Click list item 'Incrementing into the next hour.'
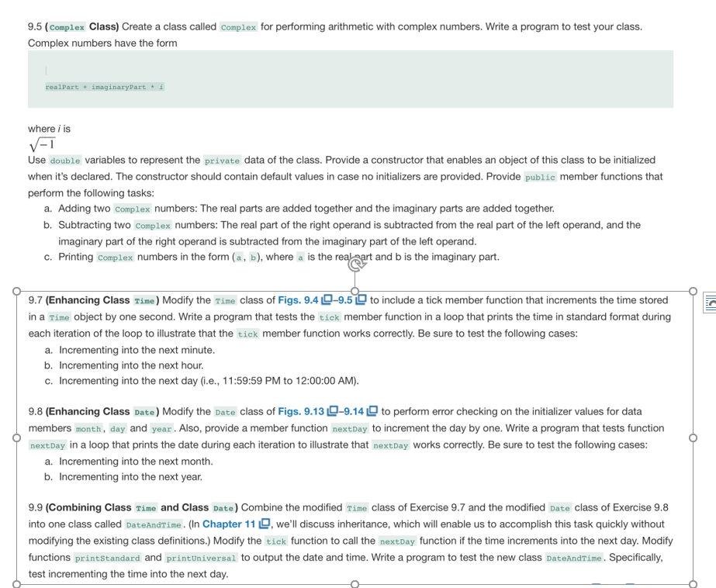 pos(131,365)
